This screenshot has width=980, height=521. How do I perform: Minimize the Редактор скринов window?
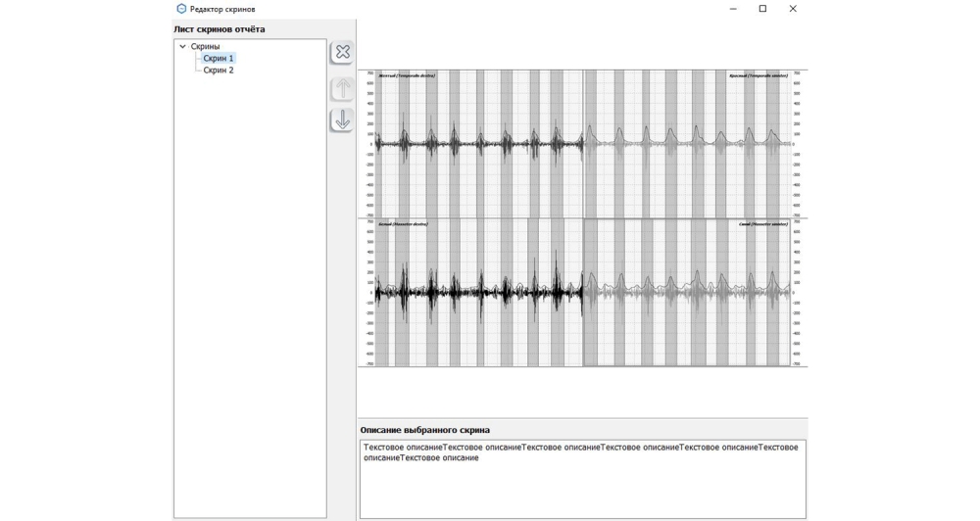click(733, 9)
